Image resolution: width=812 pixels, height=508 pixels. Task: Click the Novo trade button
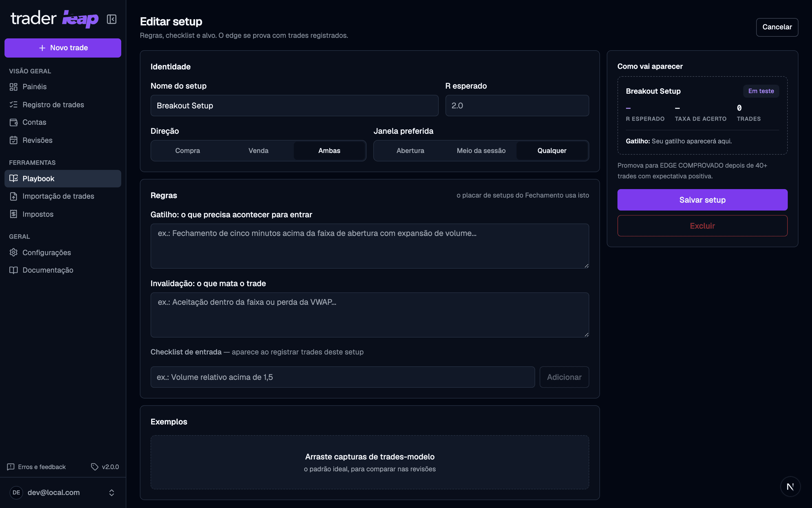click(x=63, y=48)
